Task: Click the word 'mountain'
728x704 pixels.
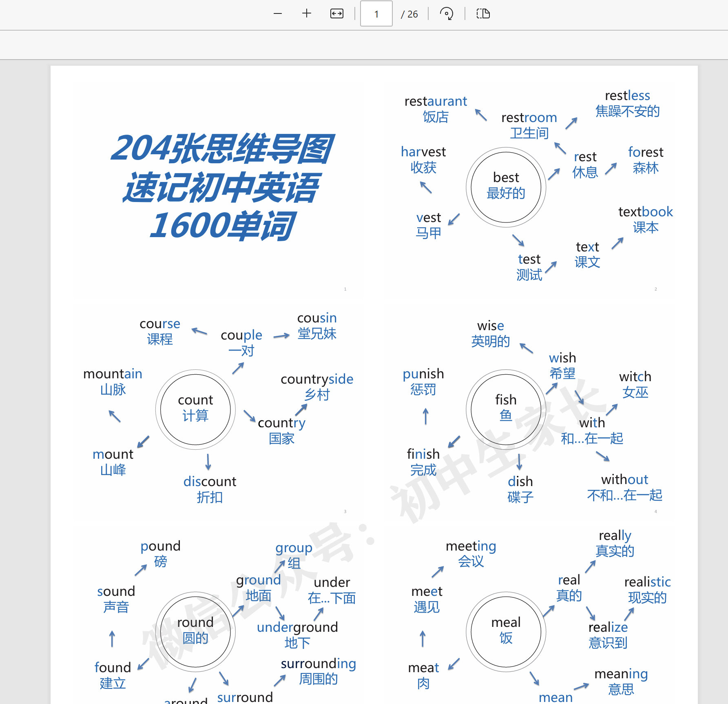Action: [113, 374]
